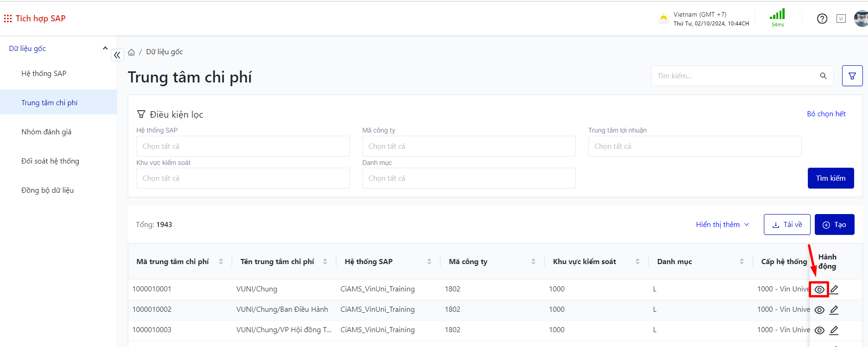Expand the Hiển thị thêm dropdown
The image size is (868, 347).
pos(722,225)
